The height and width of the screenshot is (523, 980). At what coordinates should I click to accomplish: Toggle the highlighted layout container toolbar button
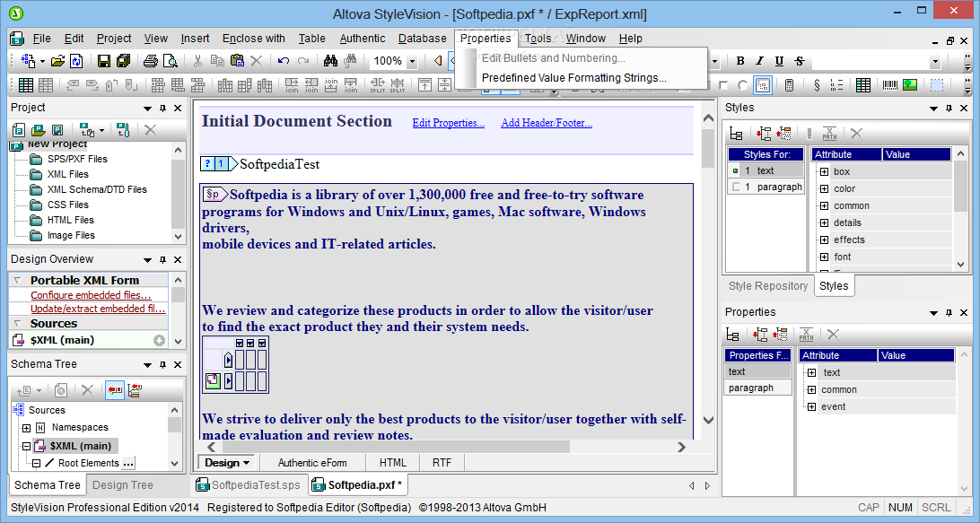[763, 85]
